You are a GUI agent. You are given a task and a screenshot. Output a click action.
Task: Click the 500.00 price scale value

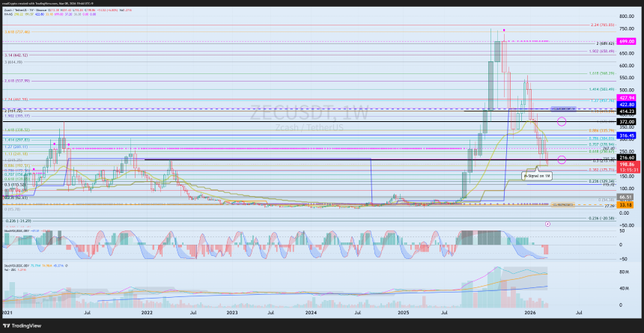(x=626, y=91)
